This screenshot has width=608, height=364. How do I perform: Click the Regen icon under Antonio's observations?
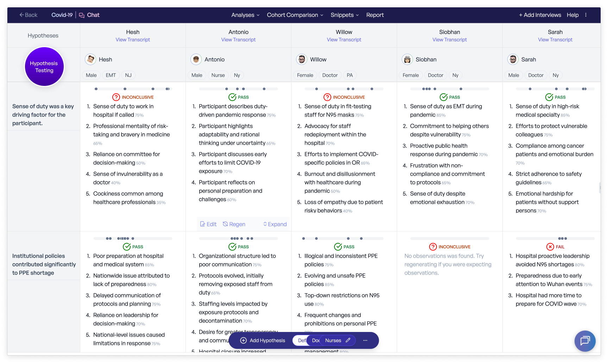point(225,224)
